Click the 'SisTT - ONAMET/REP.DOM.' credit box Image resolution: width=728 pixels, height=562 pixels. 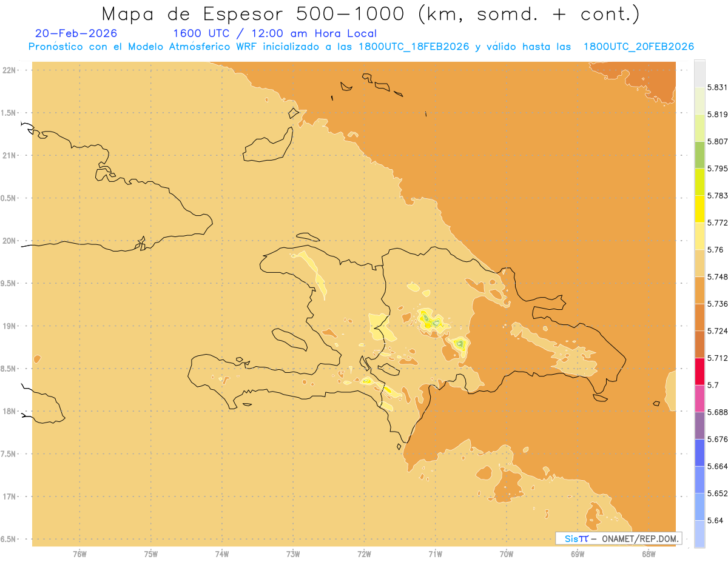[x=618, y=538]
